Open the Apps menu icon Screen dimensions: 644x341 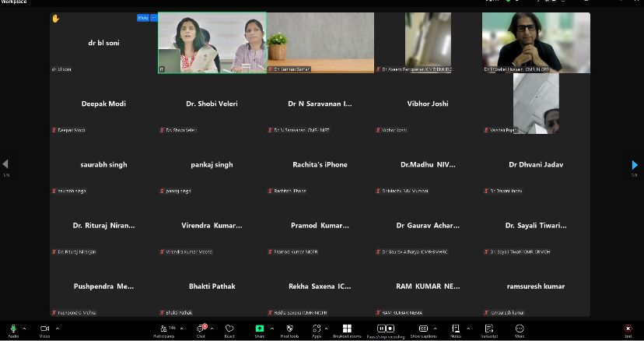point(317,329)
